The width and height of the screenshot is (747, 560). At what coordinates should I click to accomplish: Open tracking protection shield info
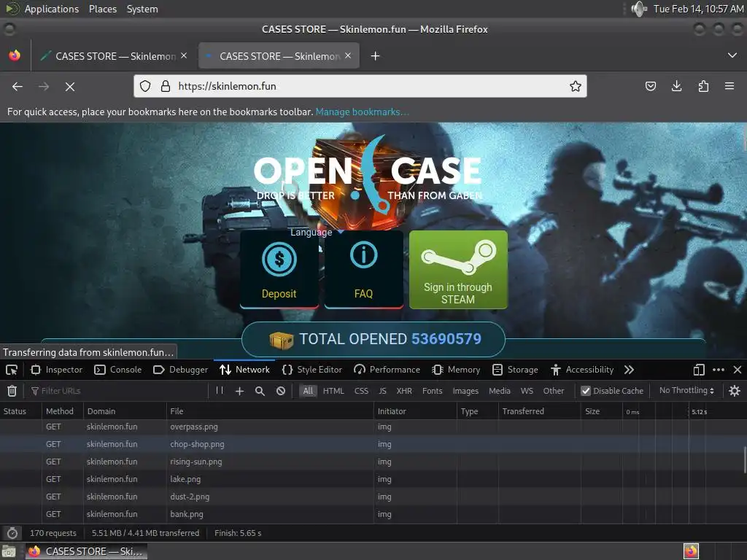[145, 86]
